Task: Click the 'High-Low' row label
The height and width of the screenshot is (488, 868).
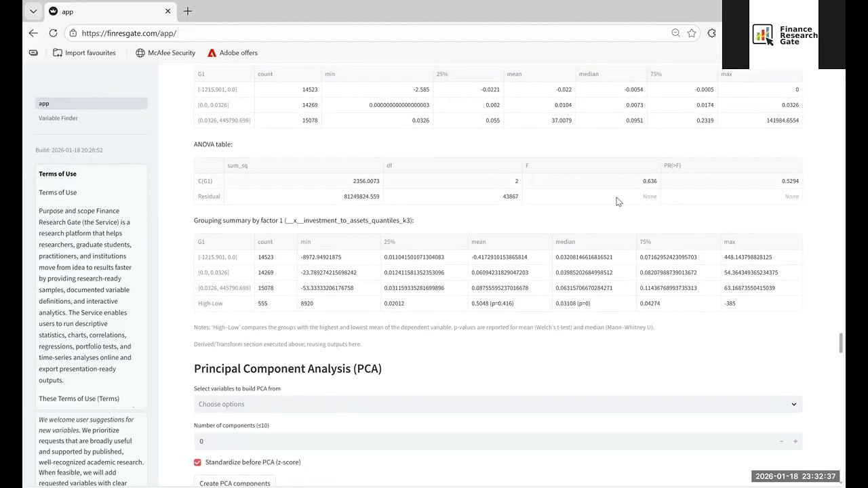Action: point(210,304)
